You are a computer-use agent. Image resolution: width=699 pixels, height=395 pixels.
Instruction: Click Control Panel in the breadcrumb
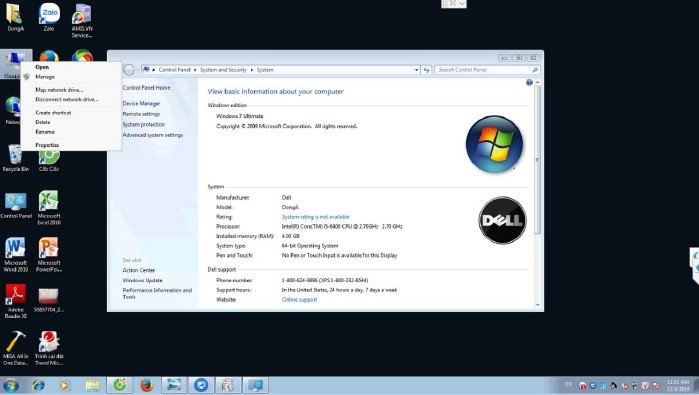coord(174,70)
